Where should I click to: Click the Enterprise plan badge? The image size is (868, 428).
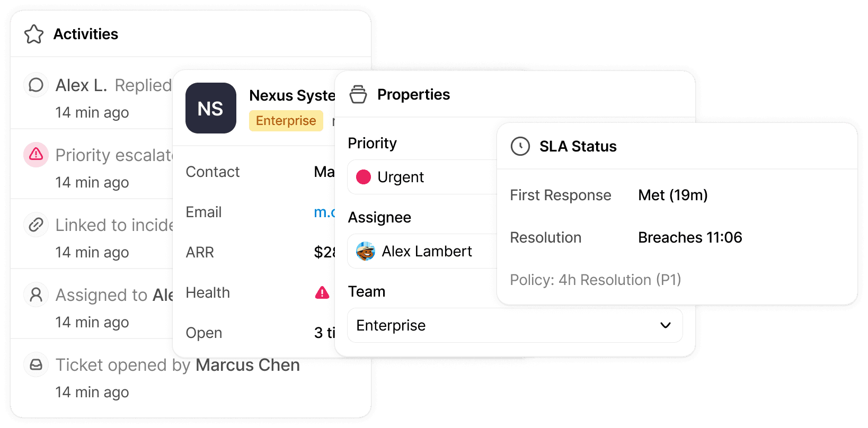(x=286, y=121)
